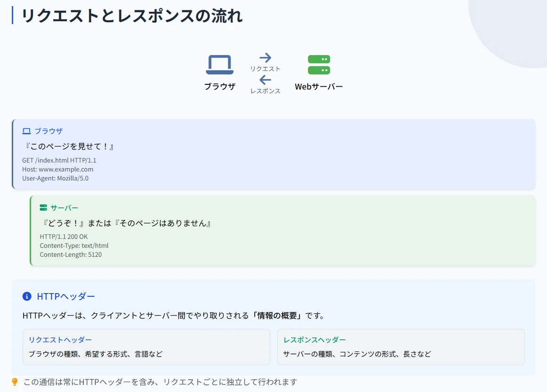Click text サーバーの種類、コンテンツの形式、長さなど
The width and height of the screenshot is (547, 392).
(x=357, y=354)
